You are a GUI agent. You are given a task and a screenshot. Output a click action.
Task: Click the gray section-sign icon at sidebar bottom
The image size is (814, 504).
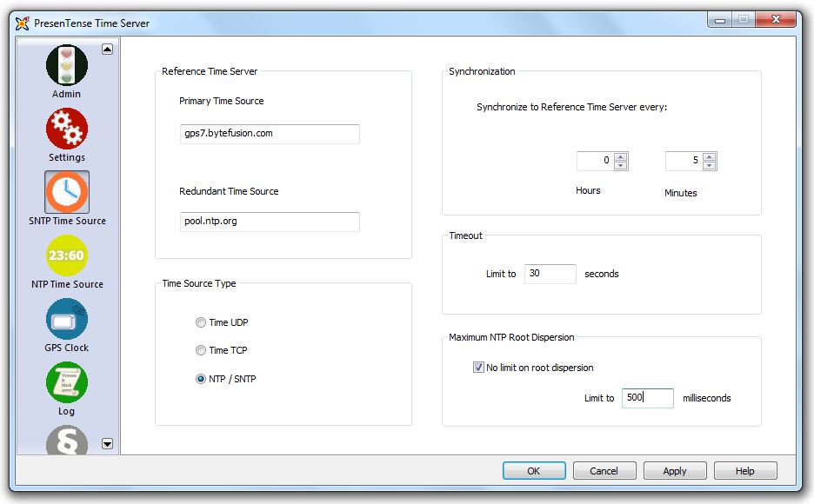tap(67, 441)
